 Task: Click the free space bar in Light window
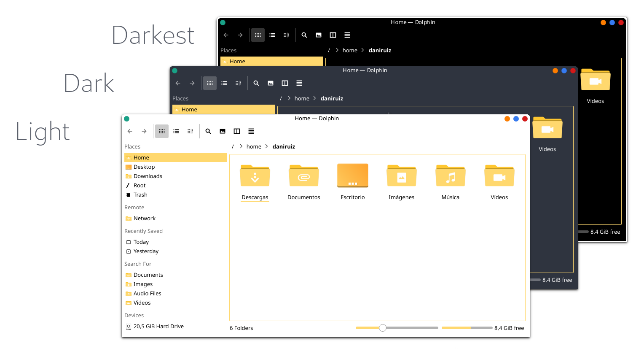pos(467,328)
